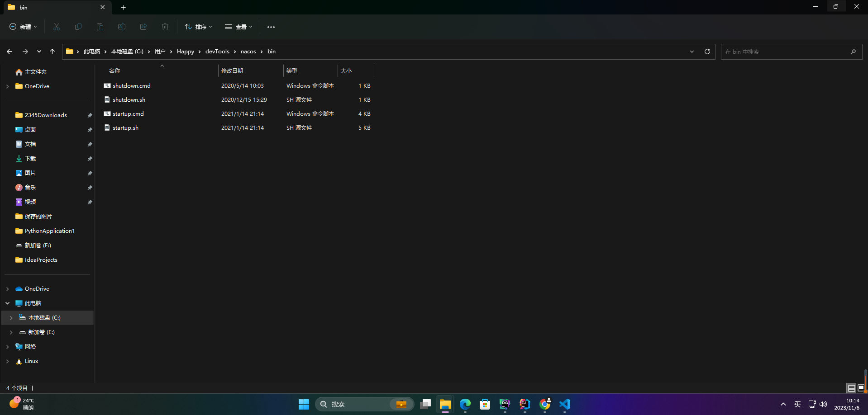Image resolution: width=868 pixels, height=415 pixels.
Task: Click the search magnifier icon
Action: (x=853, y=52)
